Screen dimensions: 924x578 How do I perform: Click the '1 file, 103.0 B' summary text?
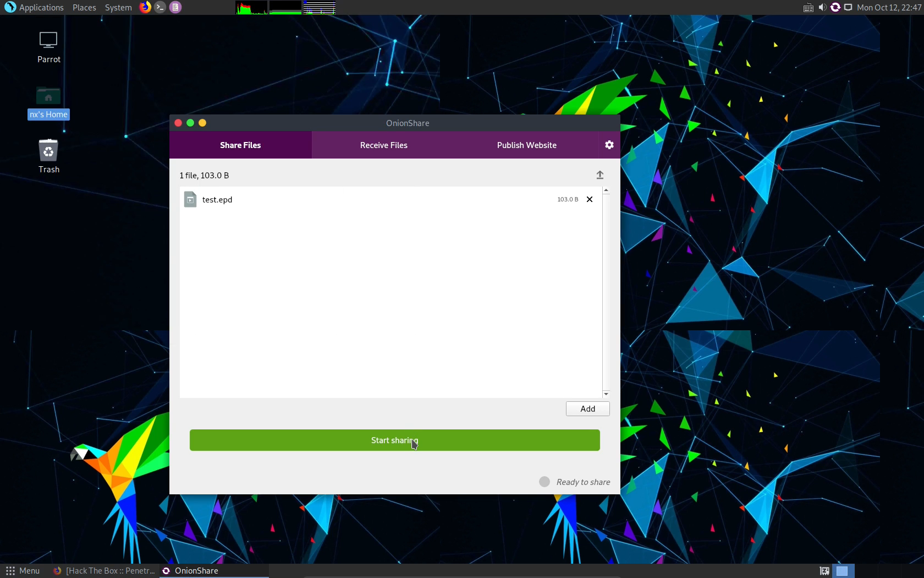pos(204,175)
